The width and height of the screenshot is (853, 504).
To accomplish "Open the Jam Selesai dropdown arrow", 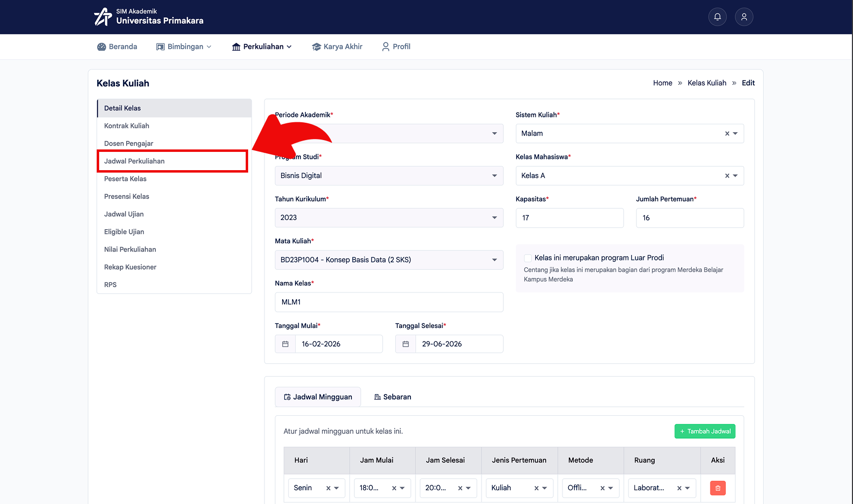I will pyautogui.click(x=469, y=488).
